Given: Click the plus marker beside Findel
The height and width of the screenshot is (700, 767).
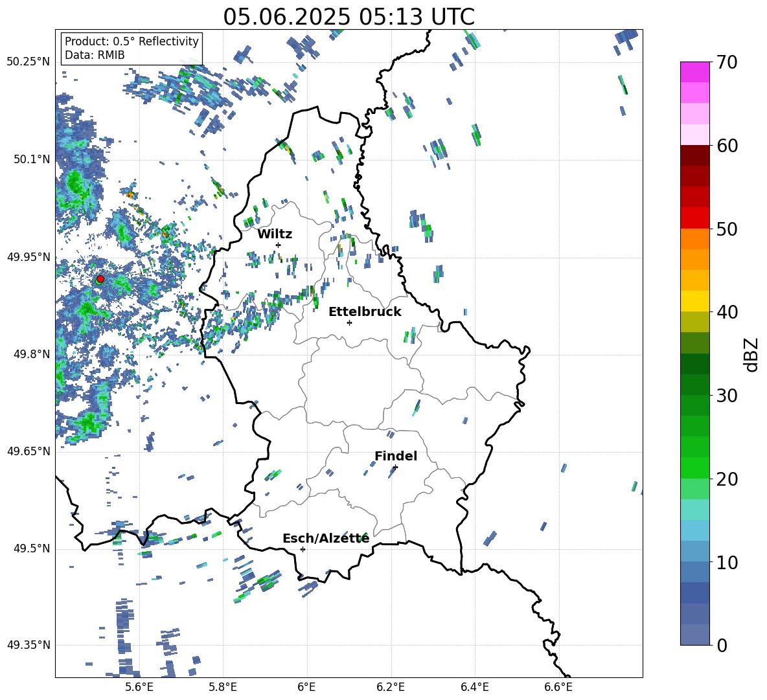Looking at the screenshot, I should tap(395, 468).
